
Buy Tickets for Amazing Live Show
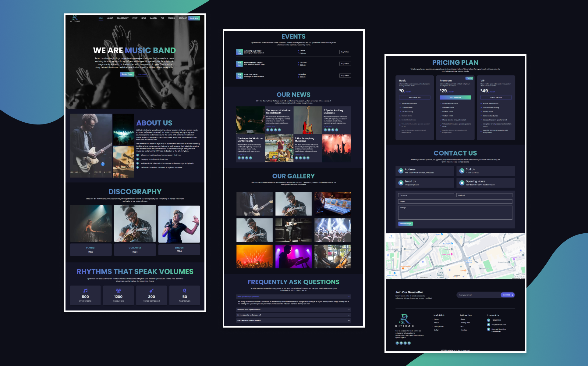(345, 52)
